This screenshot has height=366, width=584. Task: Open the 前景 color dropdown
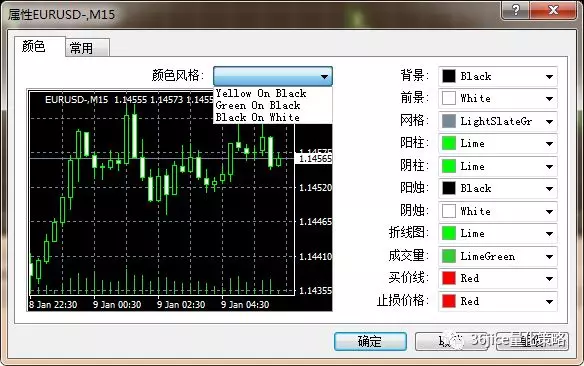[498, 99]
